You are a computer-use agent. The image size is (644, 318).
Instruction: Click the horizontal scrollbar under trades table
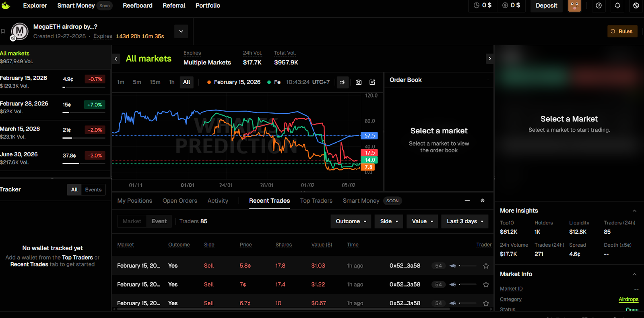tap(282, 309)
